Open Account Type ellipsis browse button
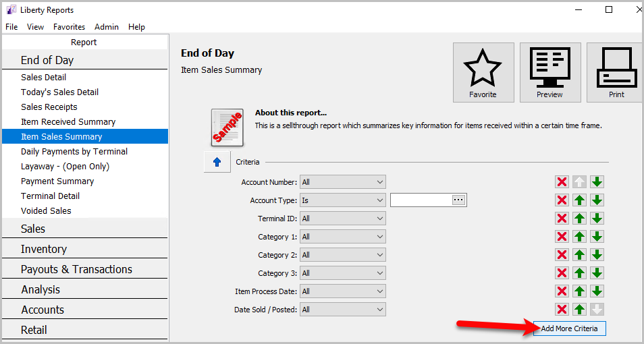The image size is (644, 344). [459, 200]
